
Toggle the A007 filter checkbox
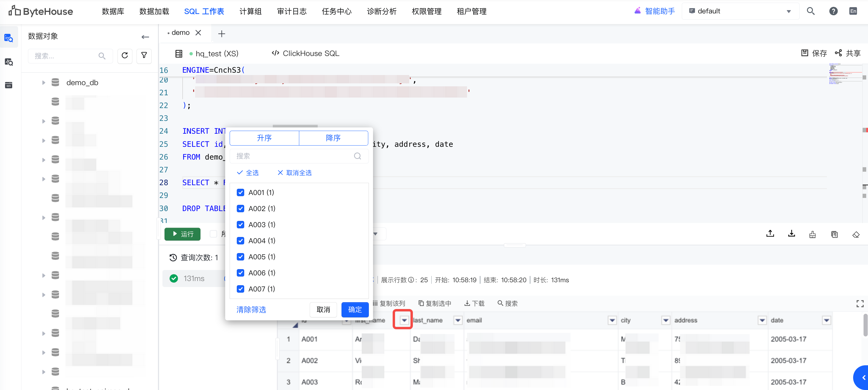(240, 289)
